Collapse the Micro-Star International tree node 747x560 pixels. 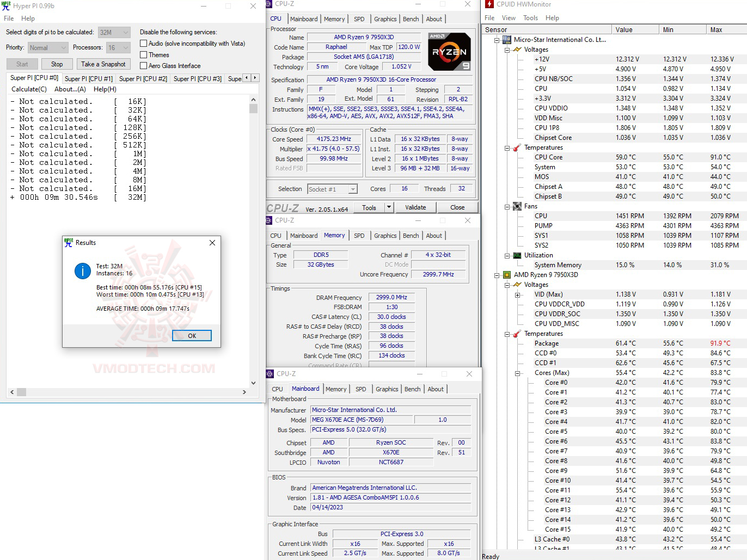[x=497, y=40]
